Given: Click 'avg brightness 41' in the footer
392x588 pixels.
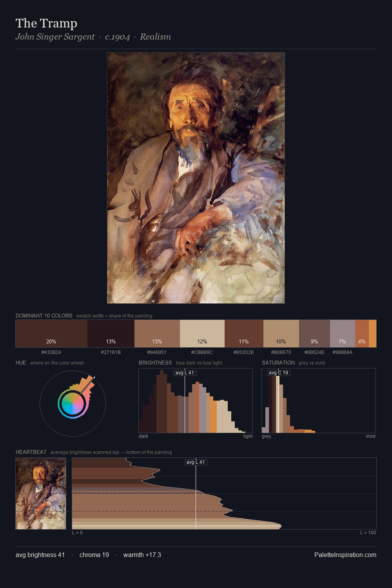Looking at the screenshot, I should (40, 555).
